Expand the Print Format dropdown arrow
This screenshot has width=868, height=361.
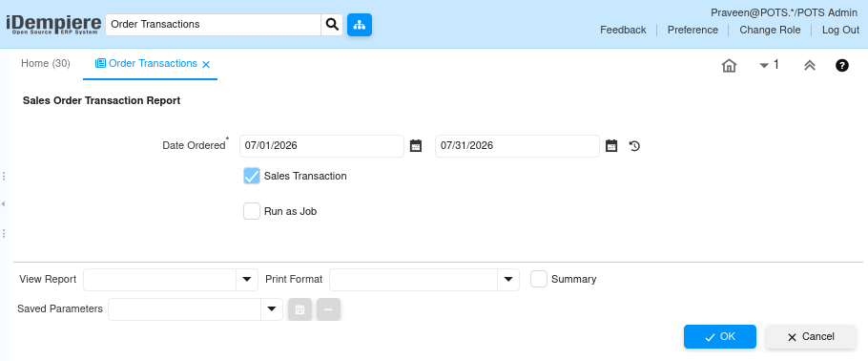click(508, 280)
